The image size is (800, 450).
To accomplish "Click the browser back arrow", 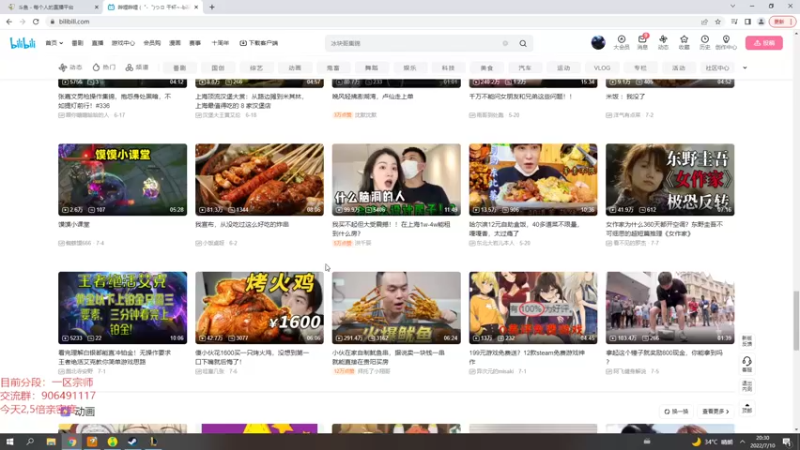I will pos(9,21).
